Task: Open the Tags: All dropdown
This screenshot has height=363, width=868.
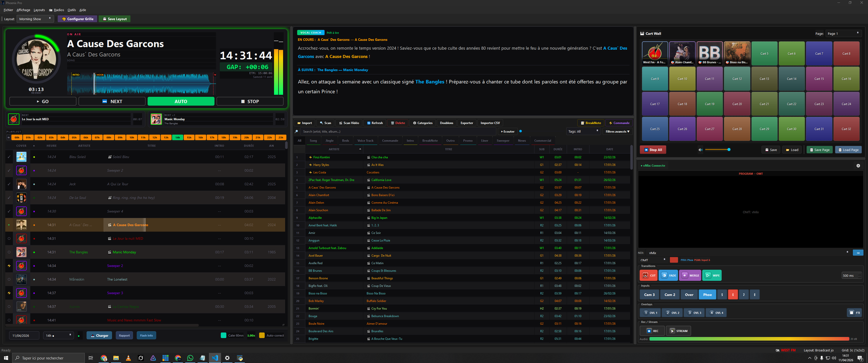Action: pos(583,132)
